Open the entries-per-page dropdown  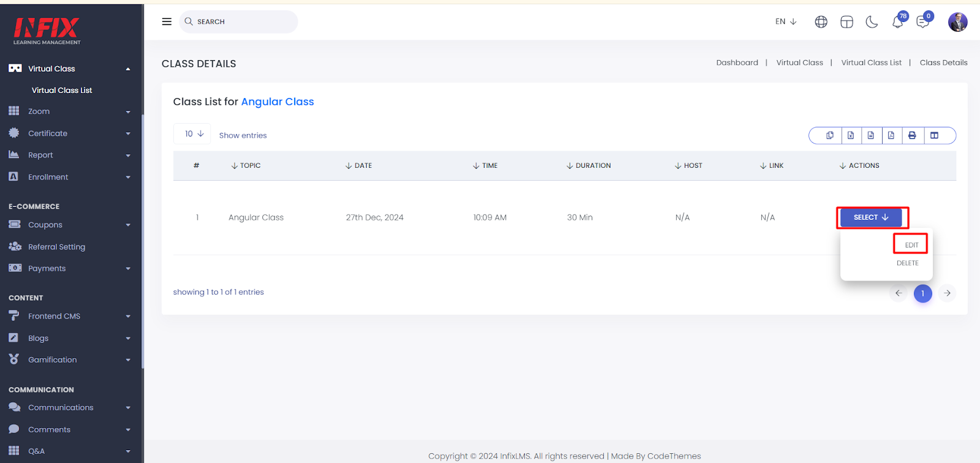[192, 134]
